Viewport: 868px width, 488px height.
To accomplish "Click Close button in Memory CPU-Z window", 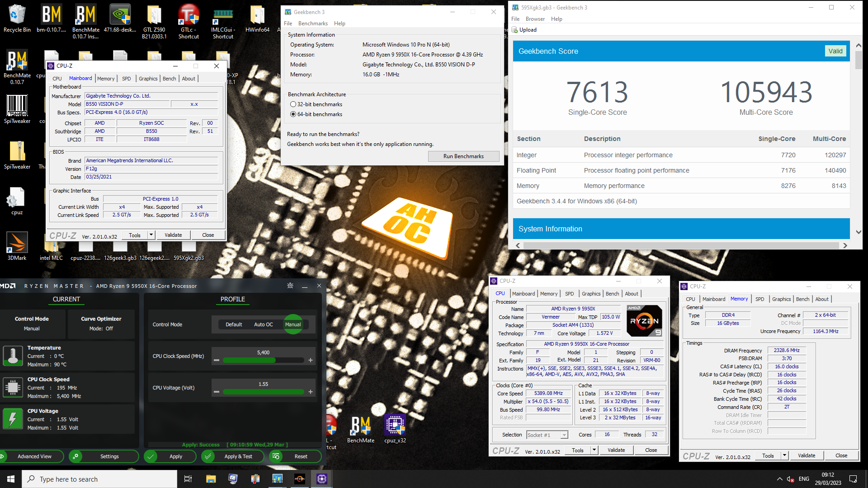I will [841, 455].
